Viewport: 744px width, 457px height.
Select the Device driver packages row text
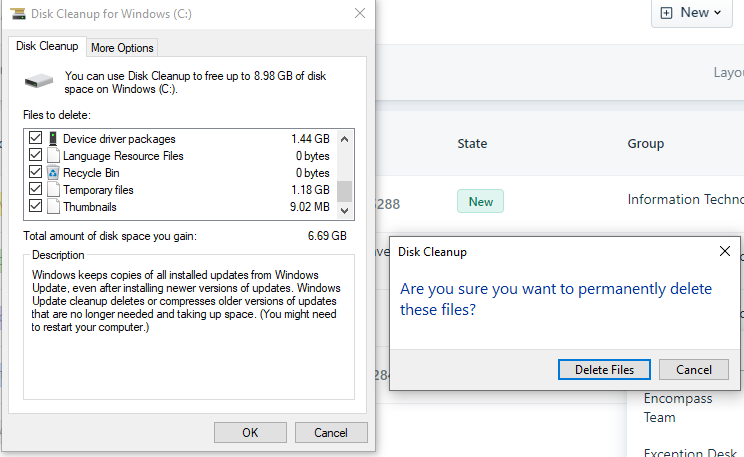pyautogui.click(x=119, y=139)
